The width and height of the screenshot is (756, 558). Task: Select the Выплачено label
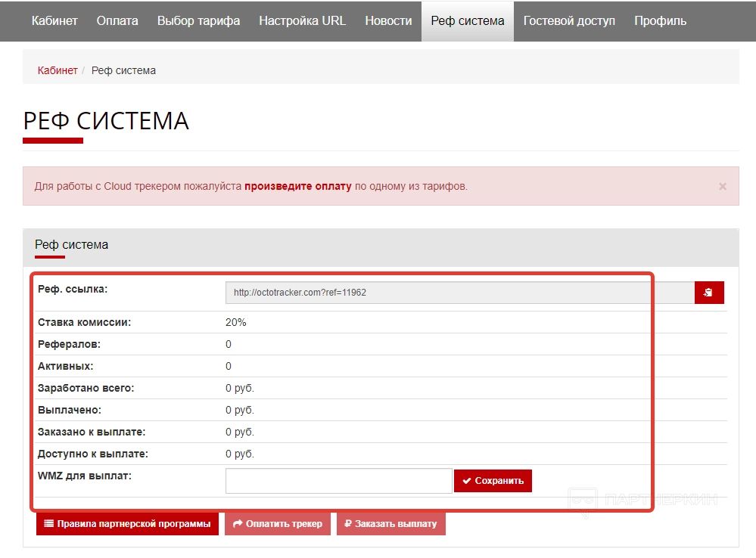pyautogui.click(x=70, y=410)
